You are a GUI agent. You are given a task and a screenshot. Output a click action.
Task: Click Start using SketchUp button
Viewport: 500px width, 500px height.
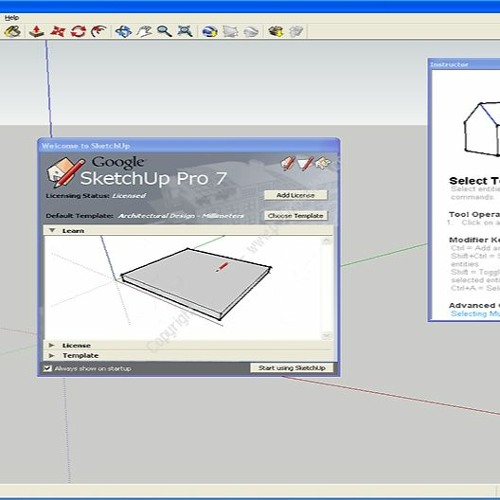pos(292,368)
